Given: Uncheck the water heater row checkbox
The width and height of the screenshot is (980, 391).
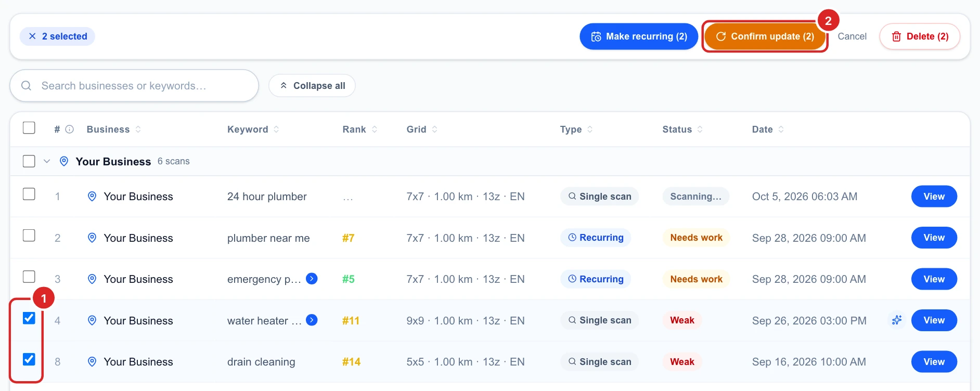Looking at the screenshot, I should point(29,318).
